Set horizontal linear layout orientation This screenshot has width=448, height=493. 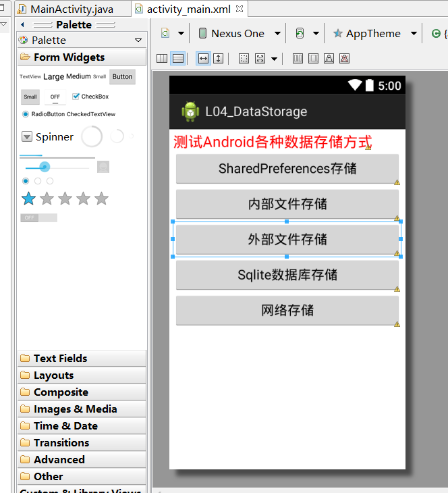click(162, 59)
